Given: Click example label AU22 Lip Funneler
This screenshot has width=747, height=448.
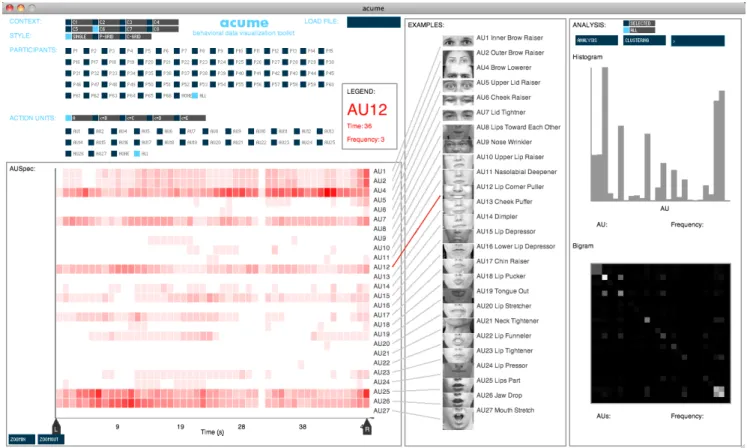Looking at the screenshot, I should [504, 336].
